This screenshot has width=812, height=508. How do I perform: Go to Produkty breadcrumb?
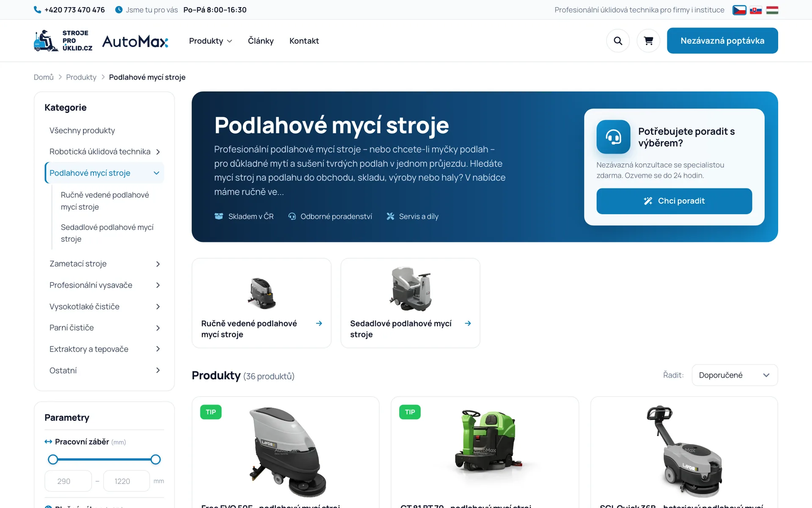tap(81, 77)
